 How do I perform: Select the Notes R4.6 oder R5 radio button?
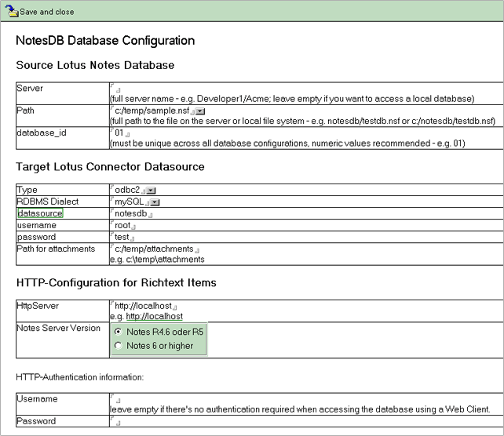(119, 332)
